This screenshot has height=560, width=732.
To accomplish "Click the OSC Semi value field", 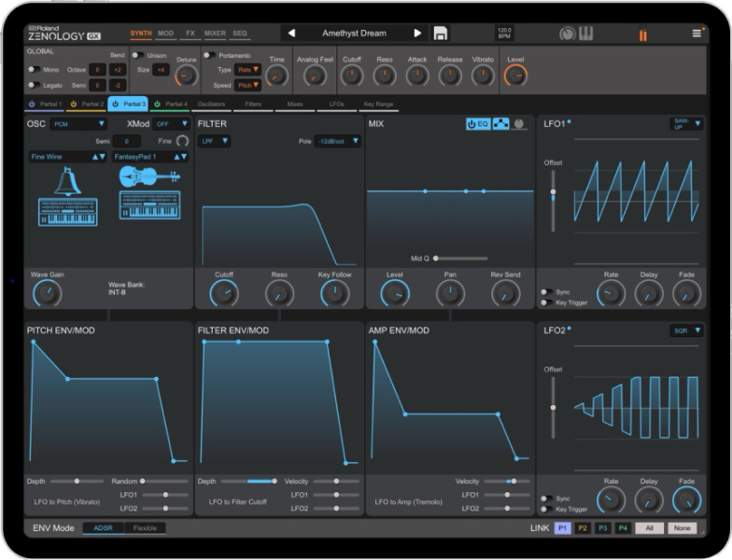I will (x=127, y=141).
